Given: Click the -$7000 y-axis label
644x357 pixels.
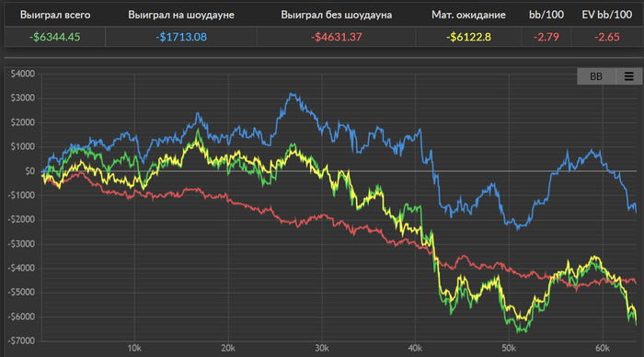Looking at the screenshot, I should pyautogui.click(x=21, y=341).
